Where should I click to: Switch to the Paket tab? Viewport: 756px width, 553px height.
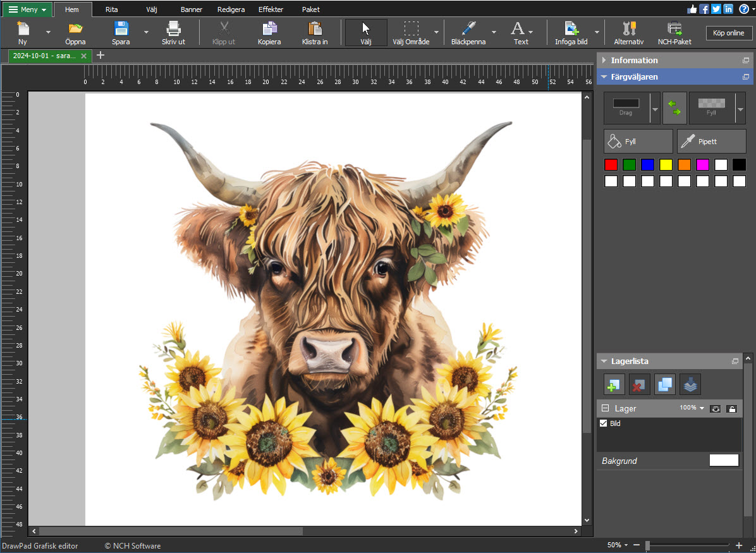click(310, 9)
